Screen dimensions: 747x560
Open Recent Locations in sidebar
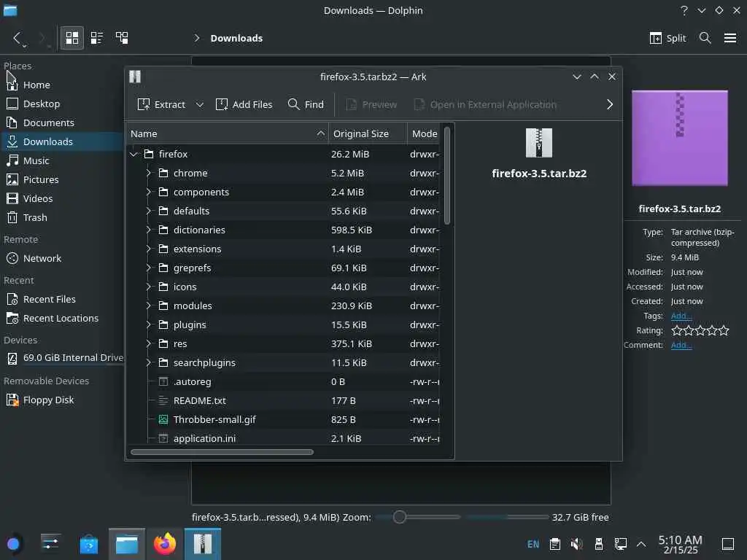tap(62, 318)
